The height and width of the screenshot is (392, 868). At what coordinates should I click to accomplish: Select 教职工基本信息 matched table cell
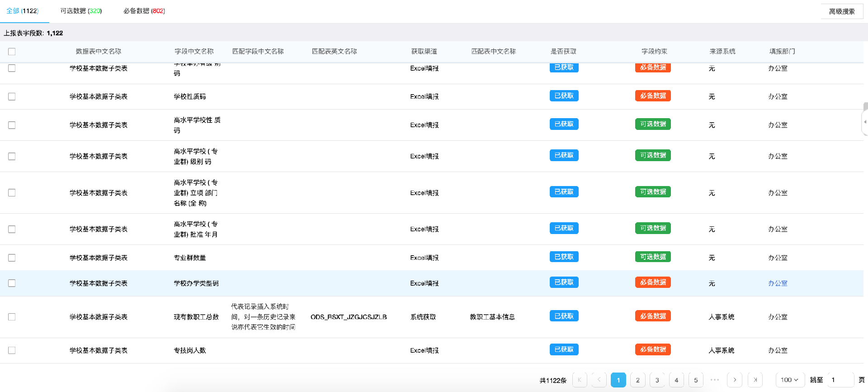pos(492,317)
